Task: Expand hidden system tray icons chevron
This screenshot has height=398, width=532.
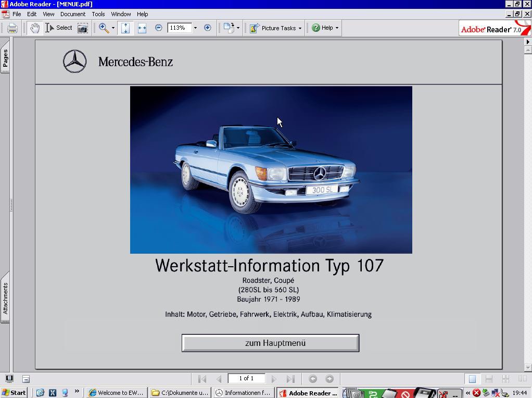Action: [x=468, y=393]
